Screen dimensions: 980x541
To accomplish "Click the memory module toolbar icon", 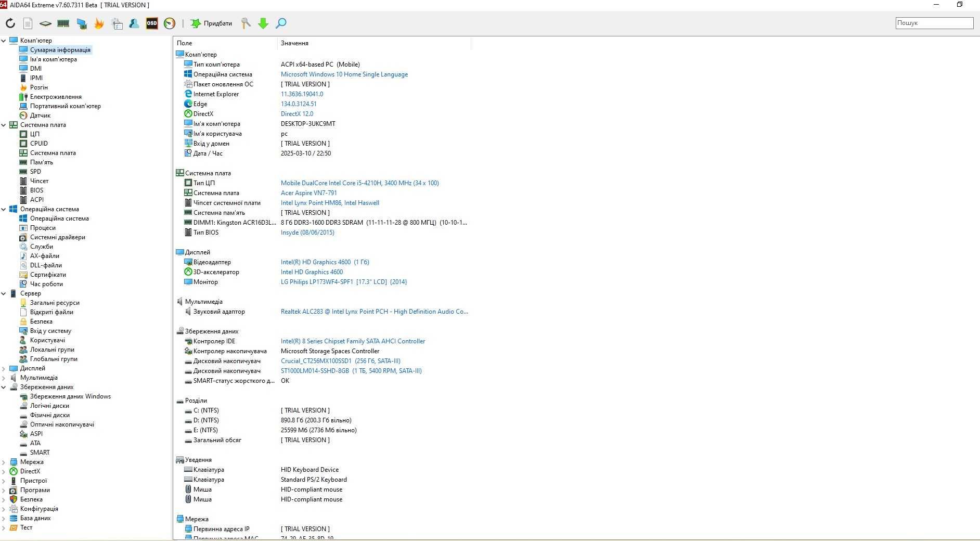I will click(63, 23).
